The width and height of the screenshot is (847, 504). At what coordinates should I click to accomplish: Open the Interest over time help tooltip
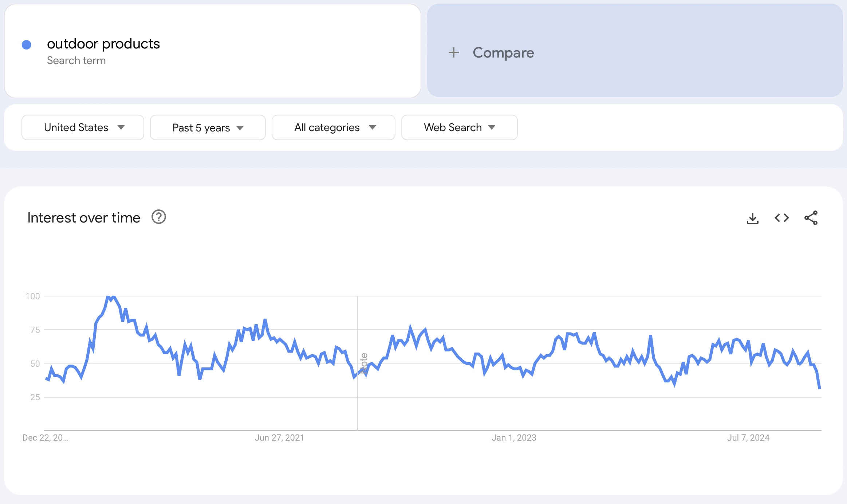tap(158, 217)
